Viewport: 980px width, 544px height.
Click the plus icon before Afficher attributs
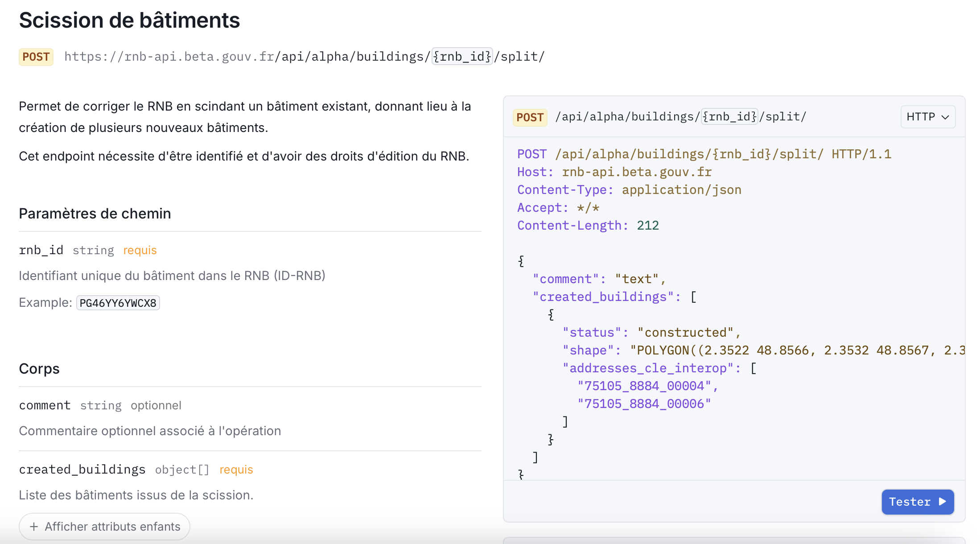click(34, 527)
